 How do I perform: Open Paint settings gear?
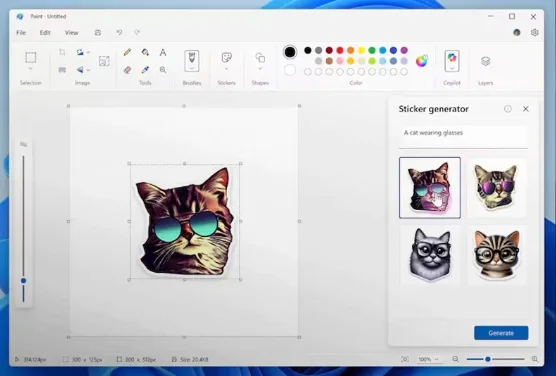click(535, 33)
